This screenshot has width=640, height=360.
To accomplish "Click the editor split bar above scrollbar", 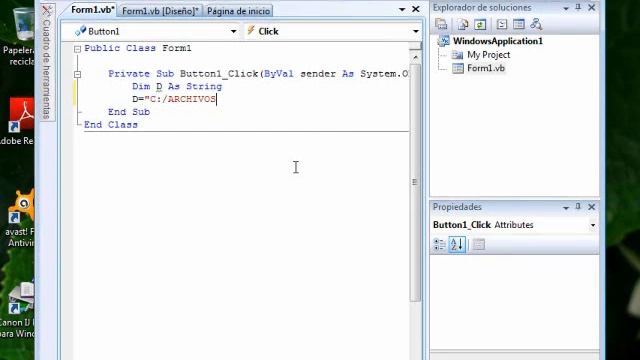I will click(x=415, y=46).
